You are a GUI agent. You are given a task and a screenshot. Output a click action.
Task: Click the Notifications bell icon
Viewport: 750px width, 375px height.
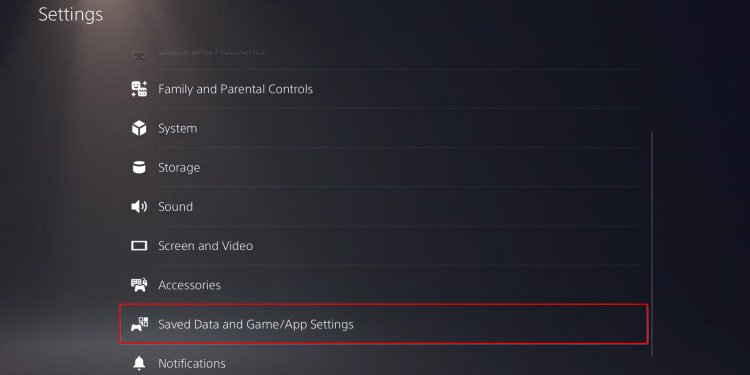[139, 364]
